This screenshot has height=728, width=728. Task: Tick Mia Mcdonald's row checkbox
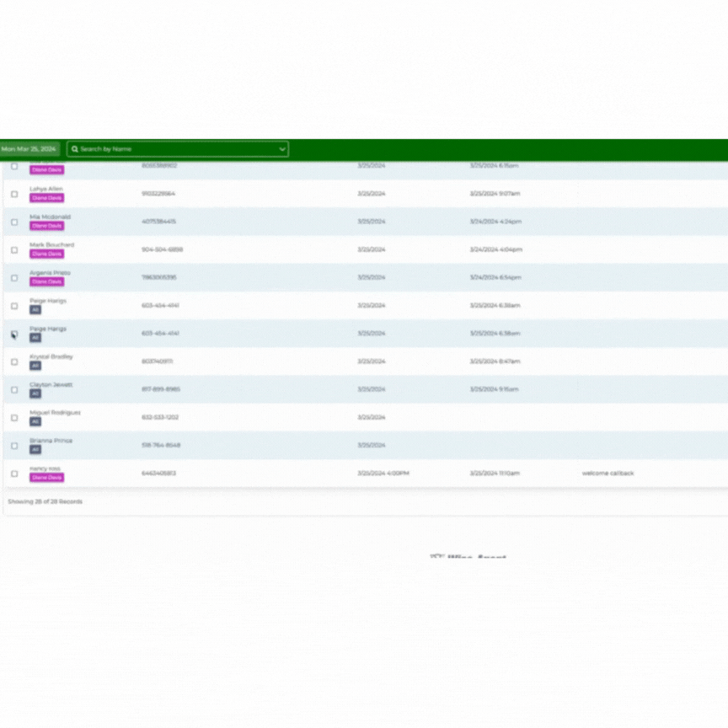[13, 222]
